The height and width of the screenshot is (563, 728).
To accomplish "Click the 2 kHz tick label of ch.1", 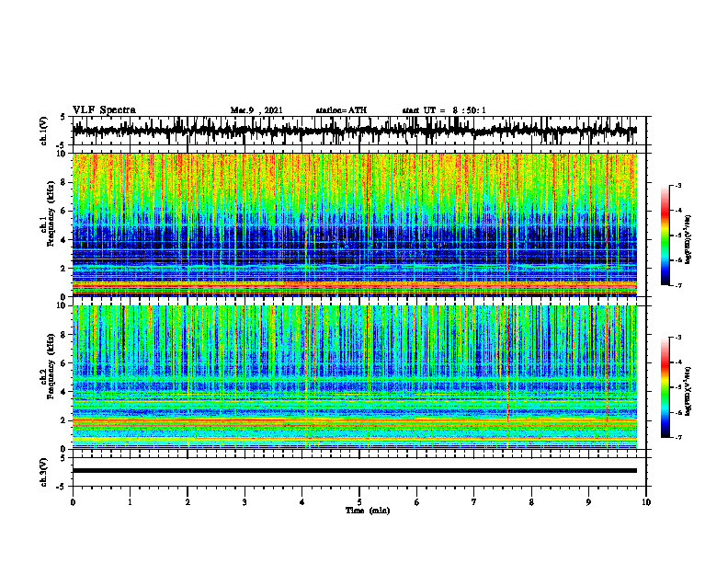I will [x=63, y=269].
